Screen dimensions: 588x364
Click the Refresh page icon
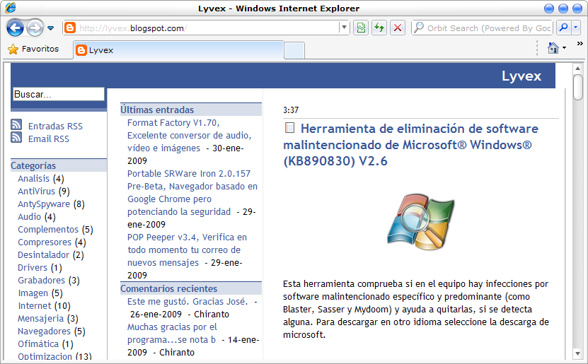click(x=379, y=28)
